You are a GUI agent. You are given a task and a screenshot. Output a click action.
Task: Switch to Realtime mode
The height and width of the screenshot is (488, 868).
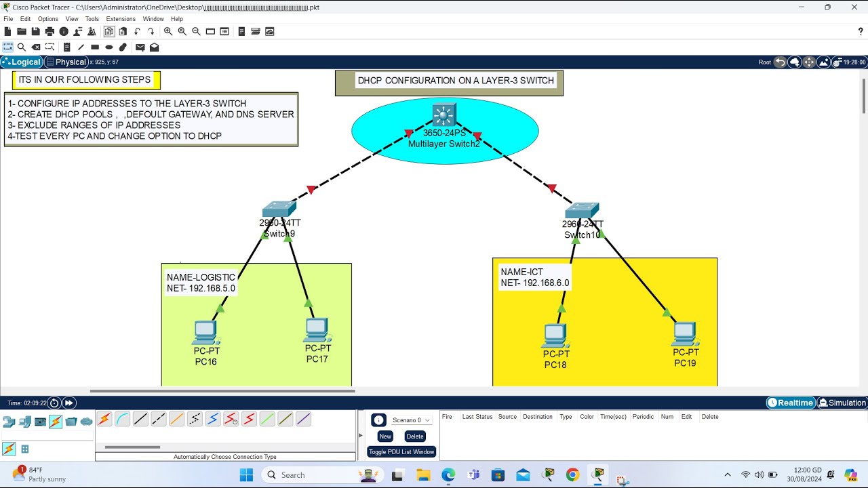point(791,403)
